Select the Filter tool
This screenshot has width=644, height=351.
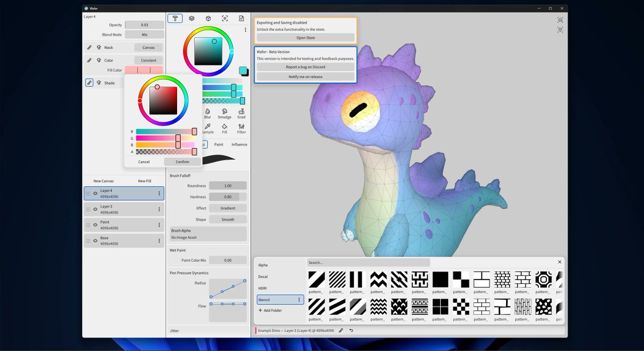click(241, 128)
